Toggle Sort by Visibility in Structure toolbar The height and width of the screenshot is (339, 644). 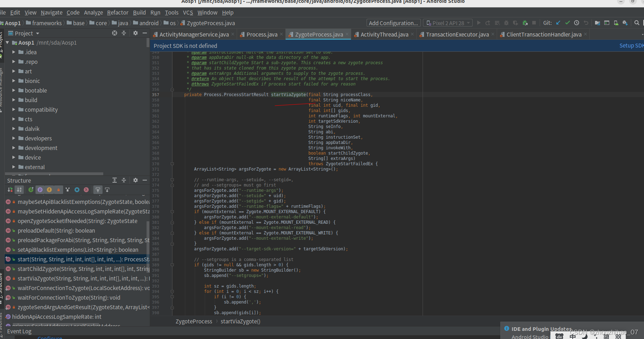(10, 190)
